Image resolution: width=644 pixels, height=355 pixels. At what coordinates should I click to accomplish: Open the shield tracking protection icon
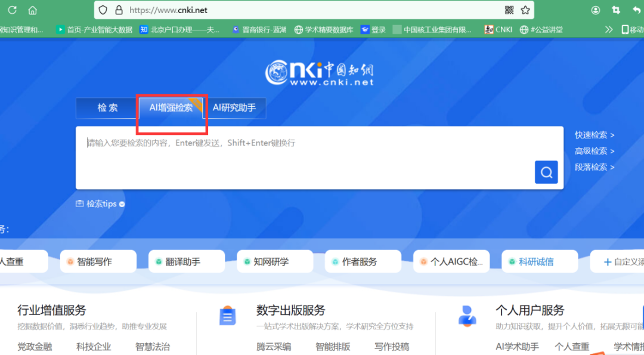103,10
